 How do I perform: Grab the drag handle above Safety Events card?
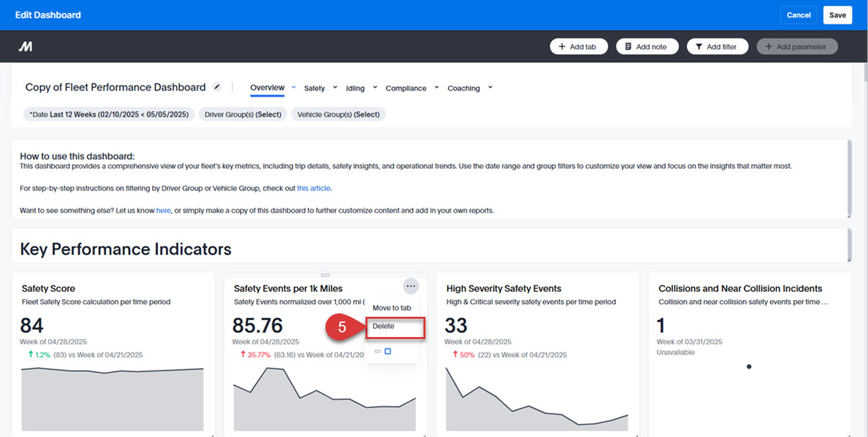tap(326, 275)
